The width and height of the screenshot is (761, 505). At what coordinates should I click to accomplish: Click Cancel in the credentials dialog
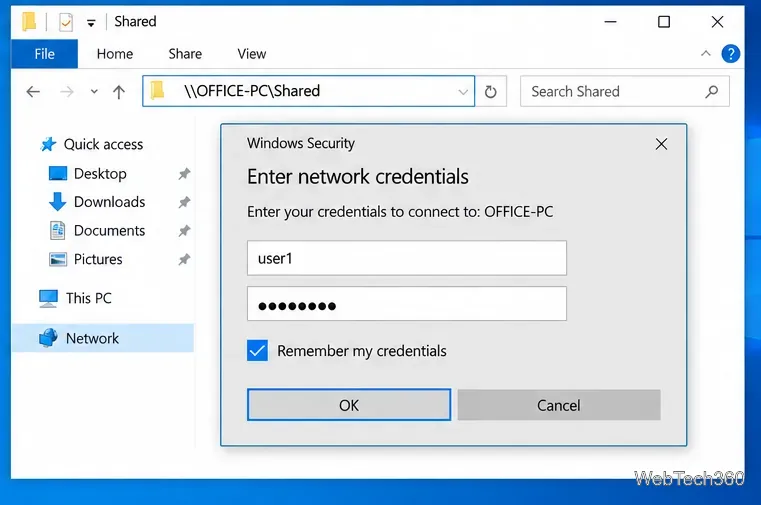click(x=559, y=405)
